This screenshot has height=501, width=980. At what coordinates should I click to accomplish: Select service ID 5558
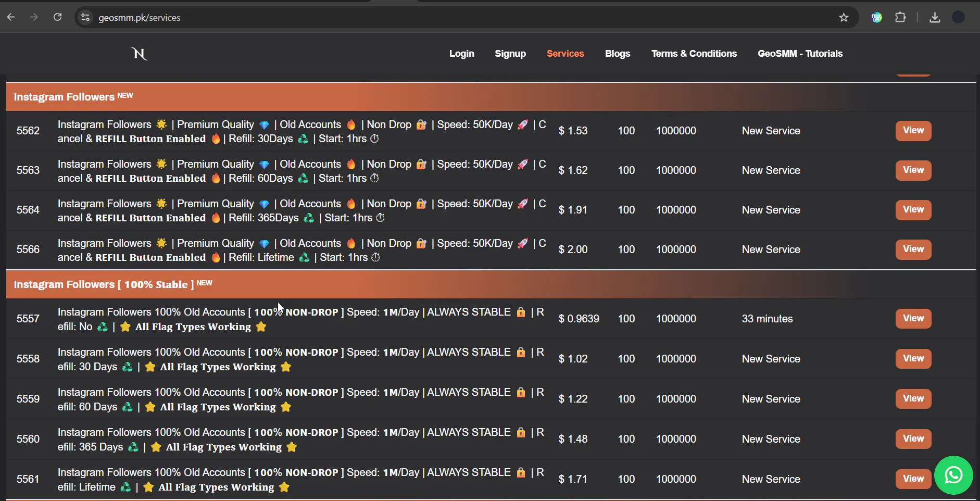(x=28, y=359)
